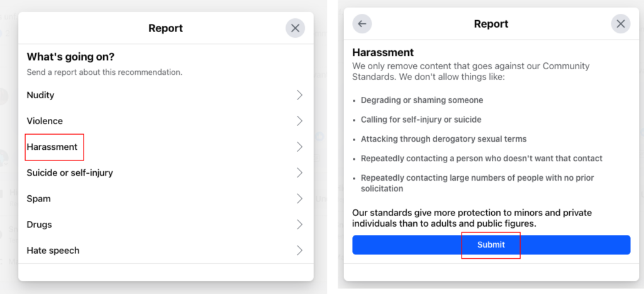Expand the Spam chevron arrow
The image size is (644, 294).
coord(299,198)
